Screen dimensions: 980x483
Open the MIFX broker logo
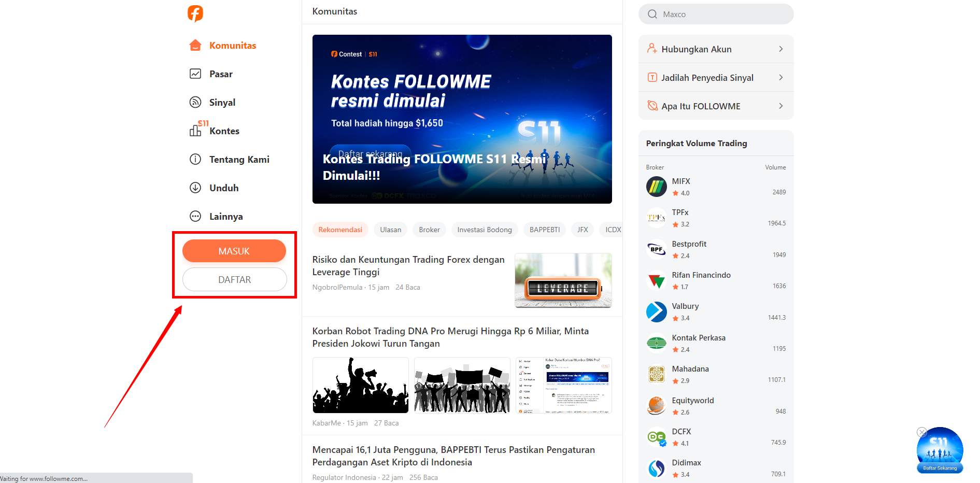click(657, 187)
